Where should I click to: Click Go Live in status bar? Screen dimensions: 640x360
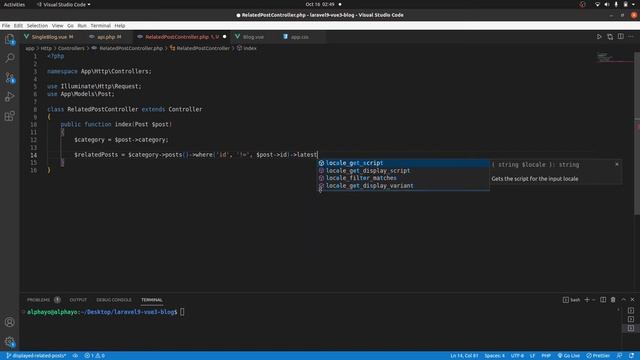pyautogui.click(x=569, y=356)
